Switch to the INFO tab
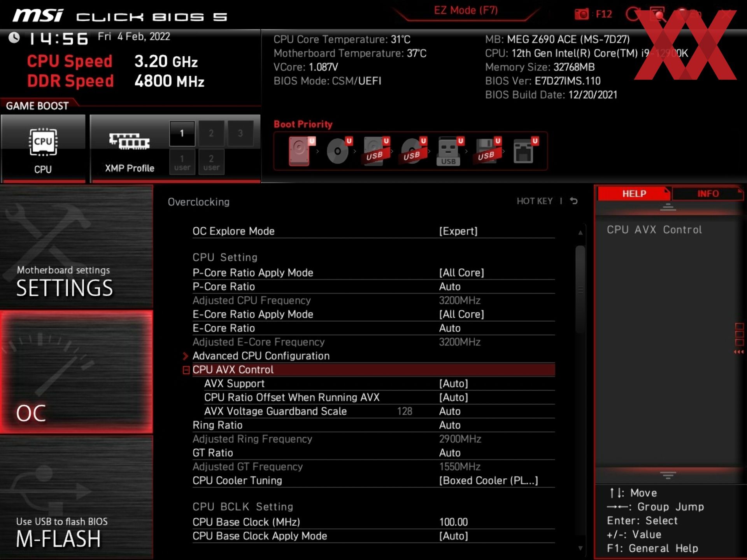The height and width of the screenshot is (560, 747). (708, 194)
